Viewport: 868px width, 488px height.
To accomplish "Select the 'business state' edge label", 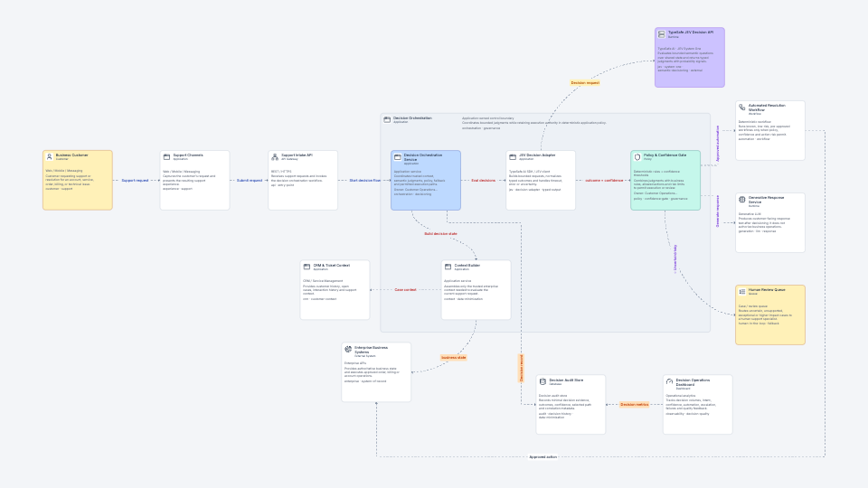I will [x=453, y=358].
